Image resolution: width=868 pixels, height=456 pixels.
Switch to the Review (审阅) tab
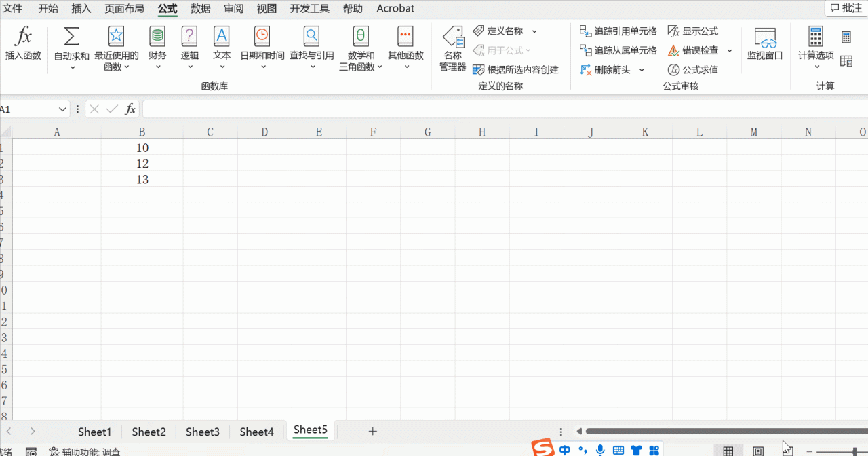234,8
